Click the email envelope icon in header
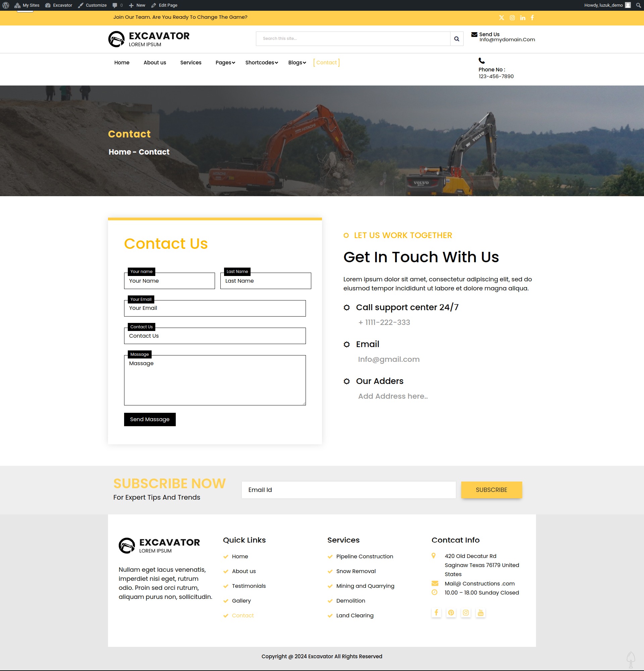This screenshot has height=671, width=644. click(x=474, y=34)
